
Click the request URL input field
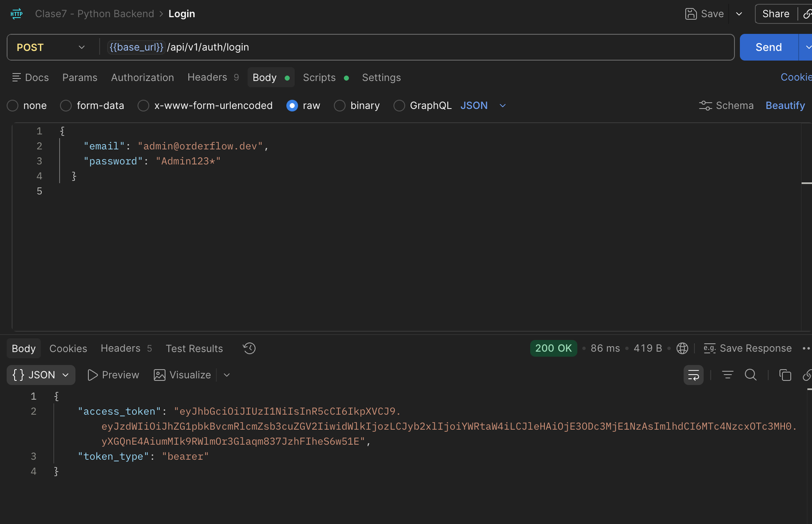coord(416,47)
